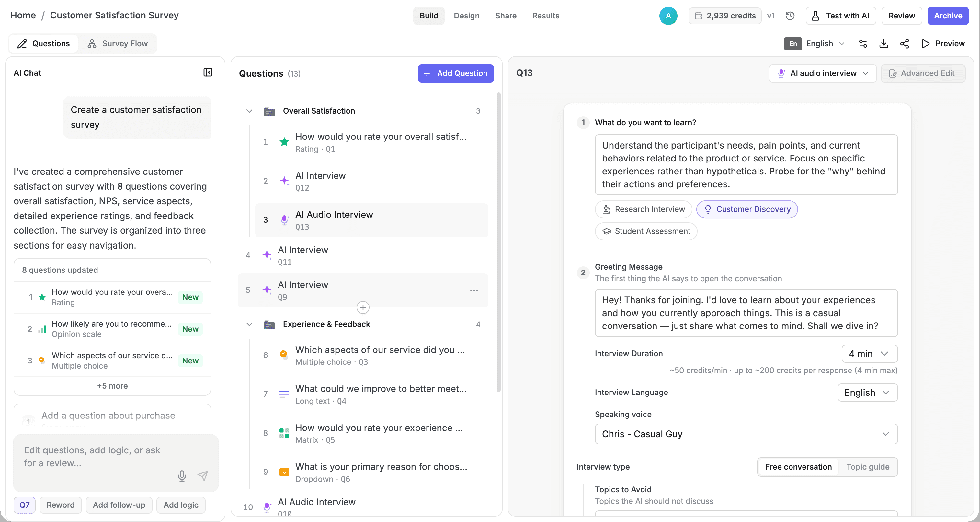Collapse the AI Chat panel with the sidebar icon
Viewport: 980px width, 522px height.
coord(208,72)
